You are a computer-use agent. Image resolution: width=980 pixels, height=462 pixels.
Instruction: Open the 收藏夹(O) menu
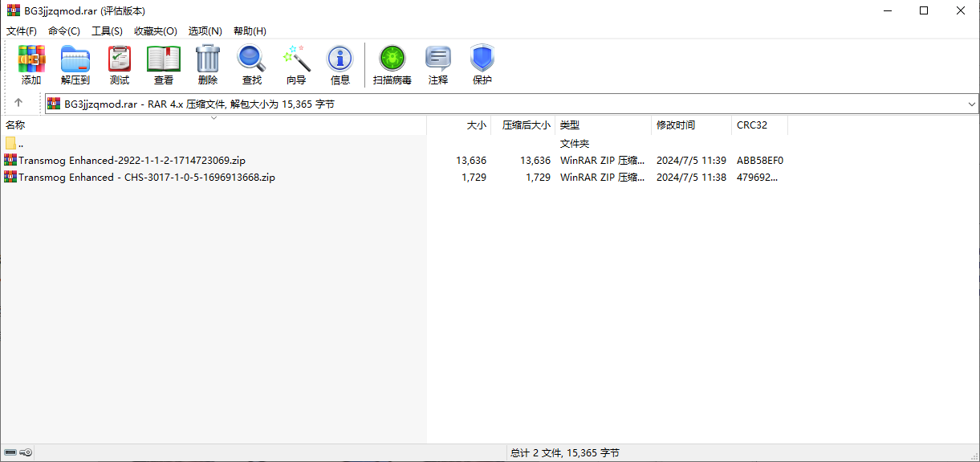[x=156, y=31]
